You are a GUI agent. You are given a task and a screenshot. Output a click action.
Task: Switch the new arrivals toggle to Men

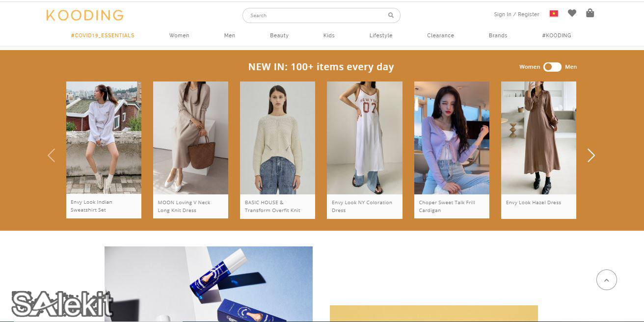571,67
